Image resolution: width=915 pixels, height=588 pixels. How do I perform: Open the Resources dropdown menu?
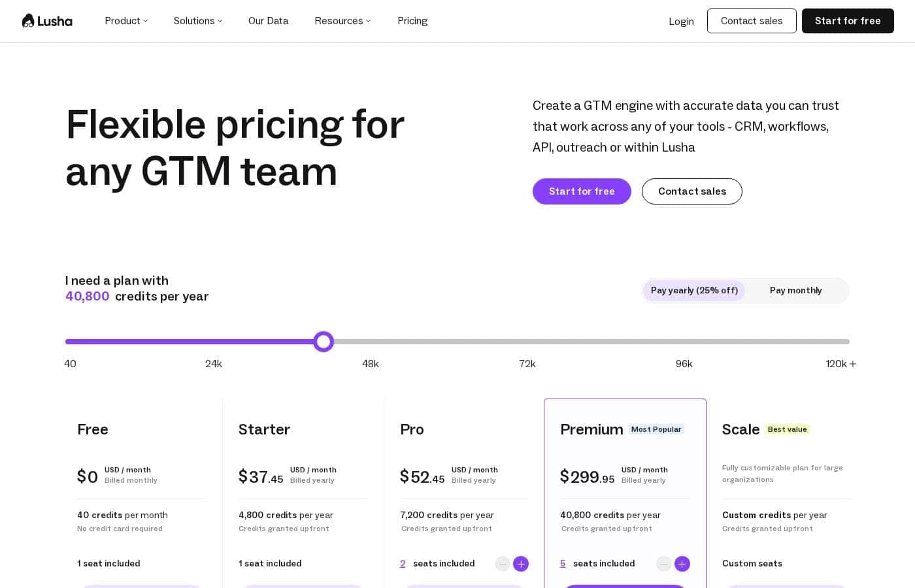[342, 21]
